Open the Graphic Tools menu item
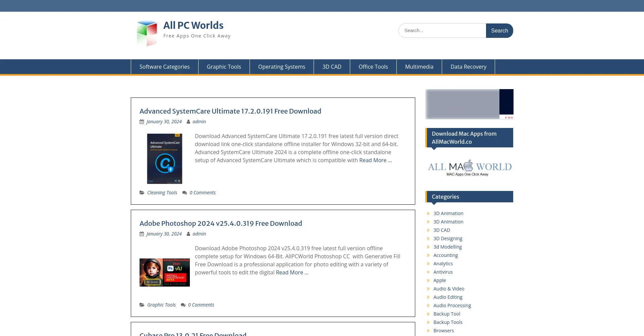The height and width of the screenshot is (336, 644). [224, 67]
